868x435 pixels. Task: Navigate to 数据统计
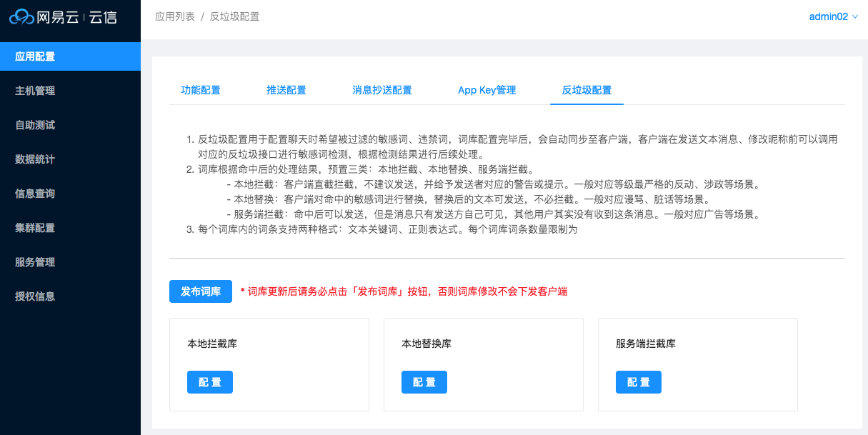39,159
